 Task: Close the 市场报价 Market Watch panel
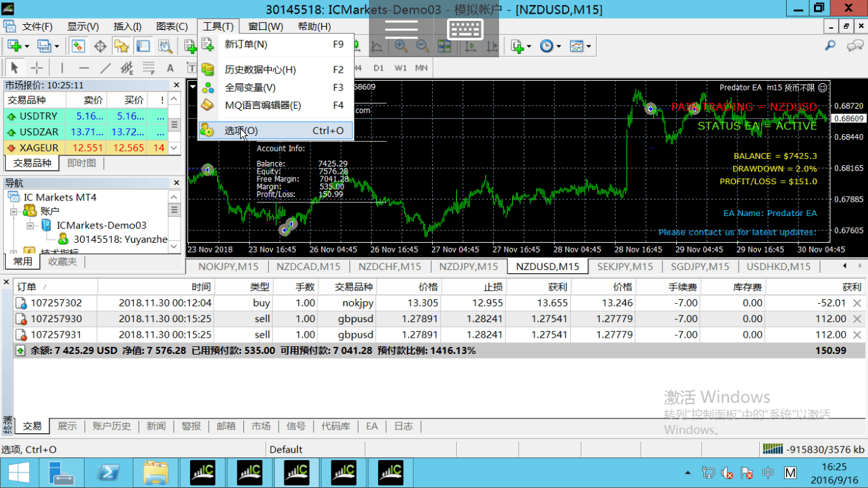click(176, 85)
